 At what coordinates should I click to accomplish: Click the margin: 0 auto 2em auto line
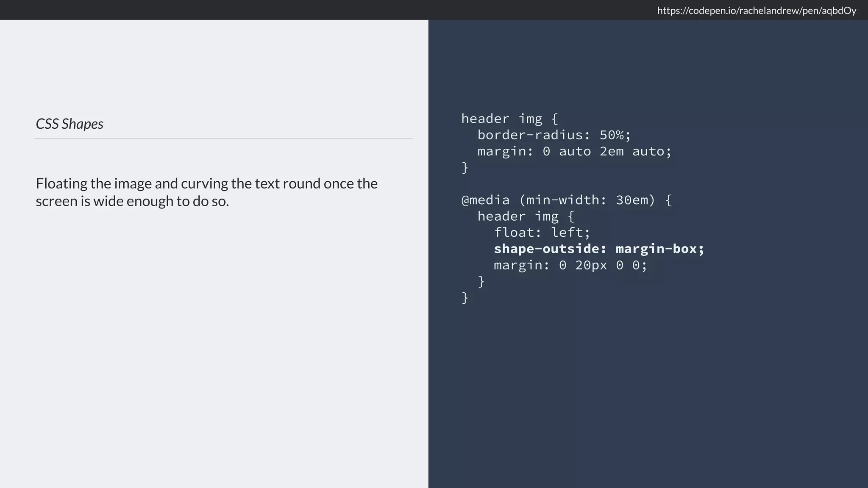[574, 151]
